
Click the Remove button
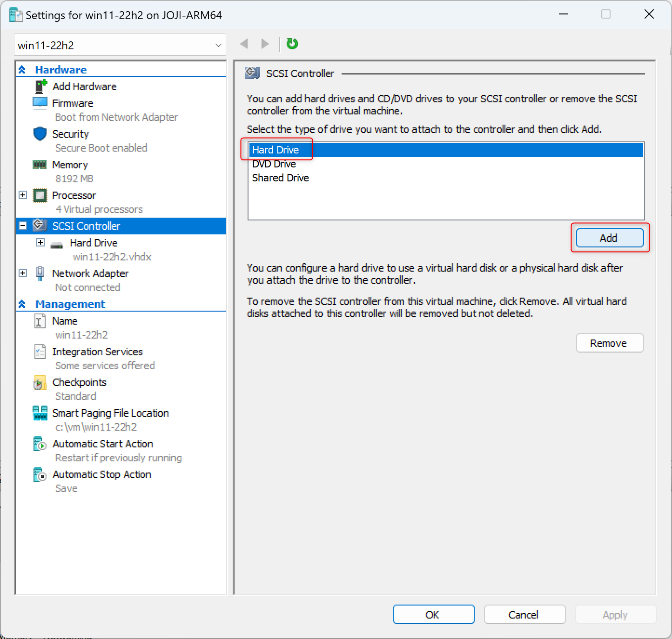click(x=610, y=343)
